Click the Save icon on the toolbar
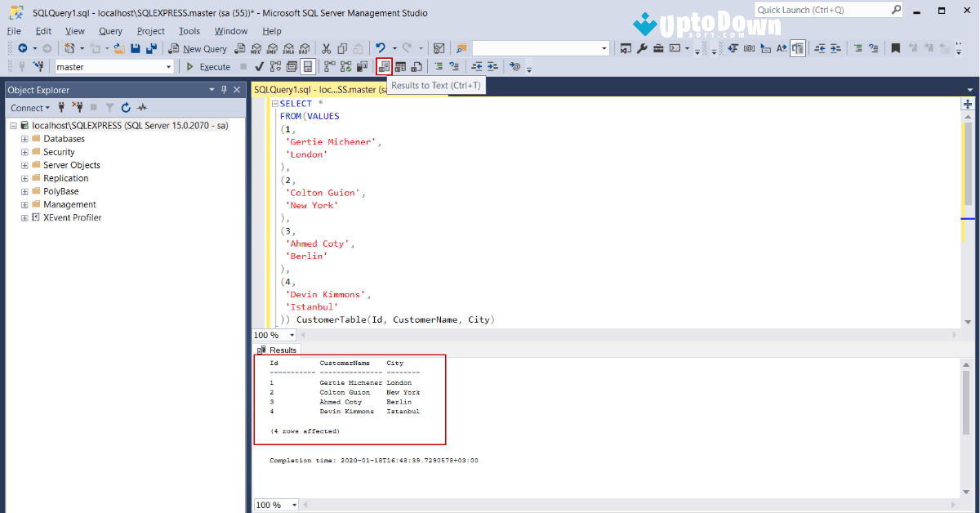This screenshot has height=513, width=980. (136, 47)
